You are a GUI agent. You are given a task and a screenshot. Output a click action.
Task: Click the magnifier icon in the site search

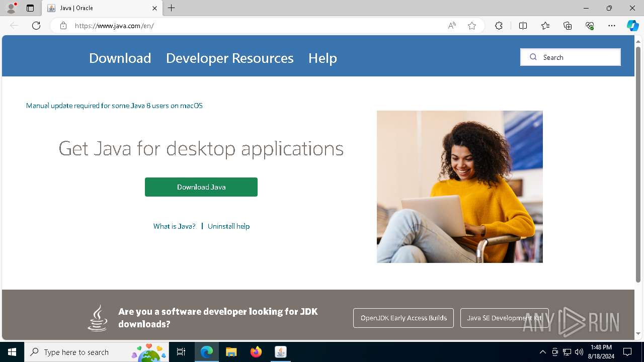tap(533, 57)
